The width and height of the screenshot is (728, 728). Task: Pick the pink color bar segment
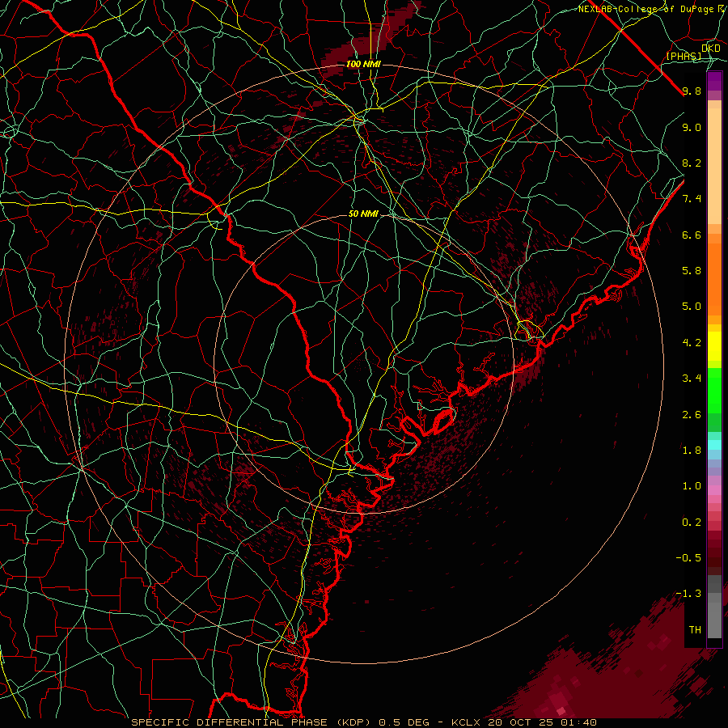click(x=714, y=490)
